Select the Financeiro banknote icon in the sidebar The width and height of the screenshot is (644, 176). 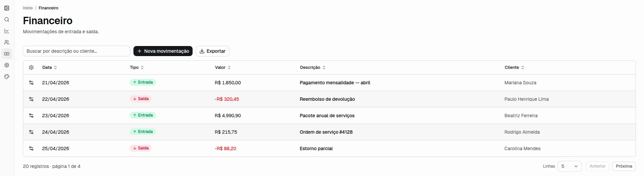(7, 54)
